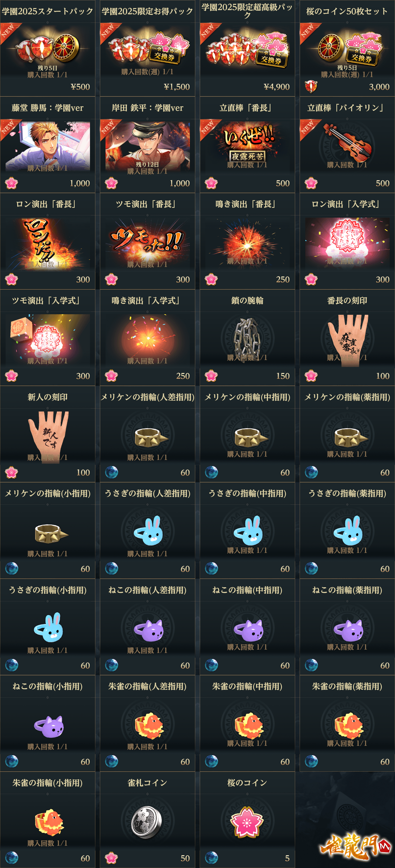Click the 番長の刻印 hand tattoo icon
The height and width of the screenshot is (868, 395).
[348, 340]
